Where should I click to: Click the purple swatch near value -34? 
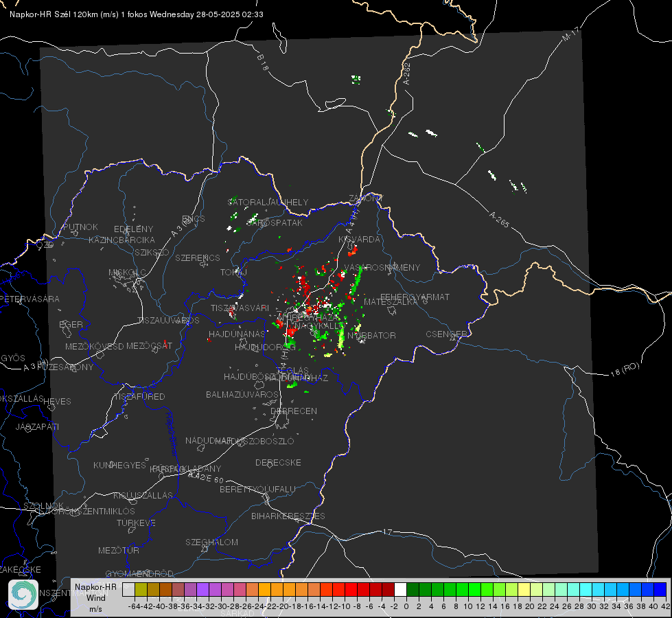tap(202, 589)
